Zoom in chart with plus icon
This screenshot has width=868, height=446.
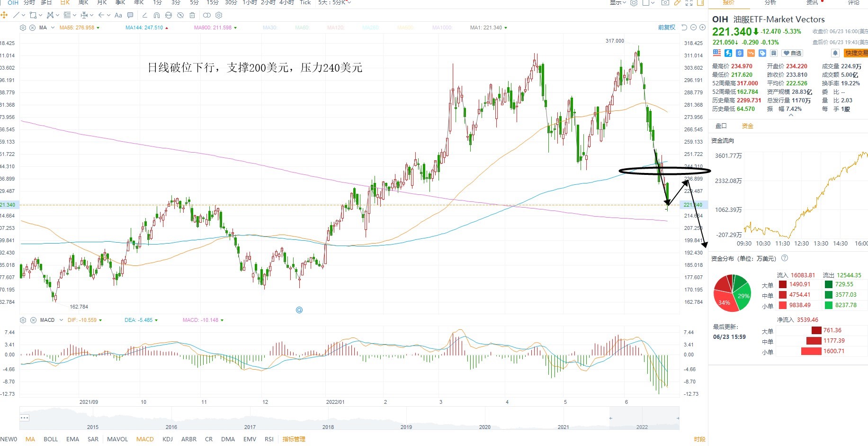coord(703,27)
